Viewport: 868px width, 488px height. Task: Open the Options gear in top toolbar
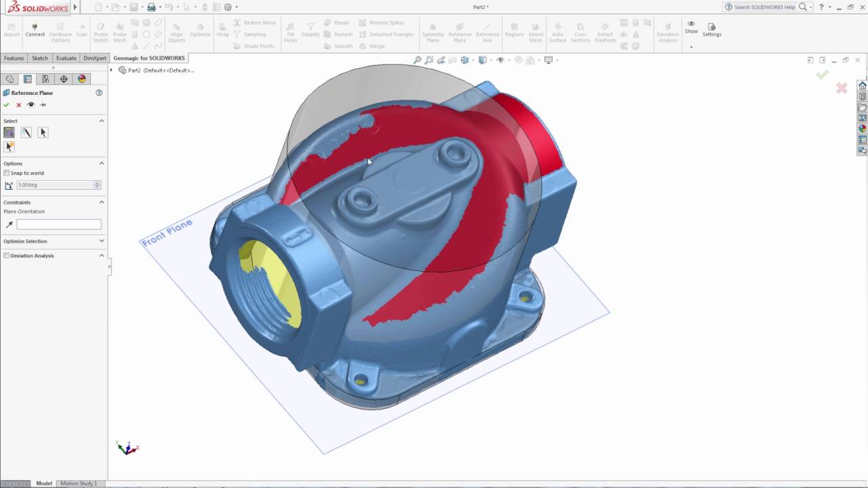228,7
